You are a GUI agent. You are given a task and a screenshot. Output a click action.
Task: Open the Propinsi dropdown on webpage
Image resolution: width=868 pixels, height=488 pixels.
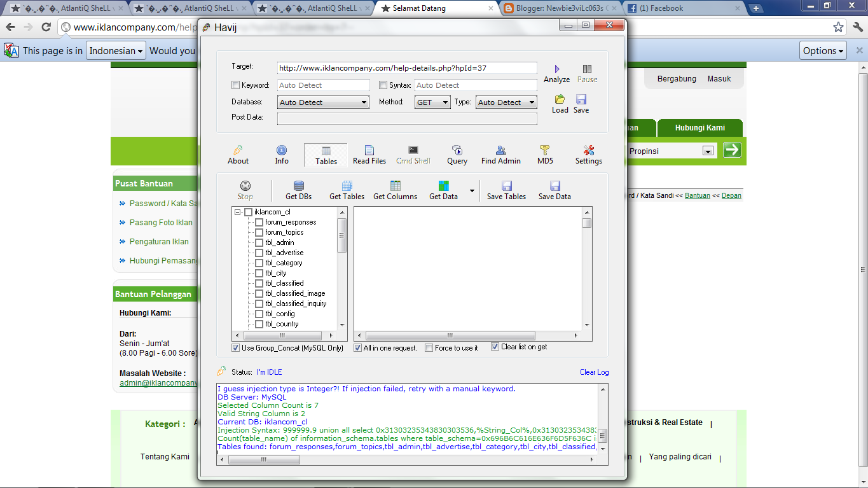tap(671, 151)
